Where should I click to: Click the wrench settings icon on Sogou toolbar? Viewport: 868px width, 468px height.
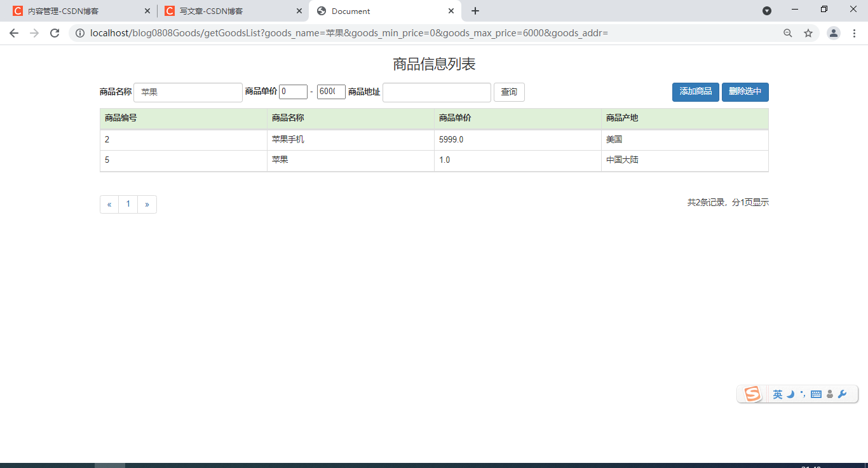coord(843,394)
